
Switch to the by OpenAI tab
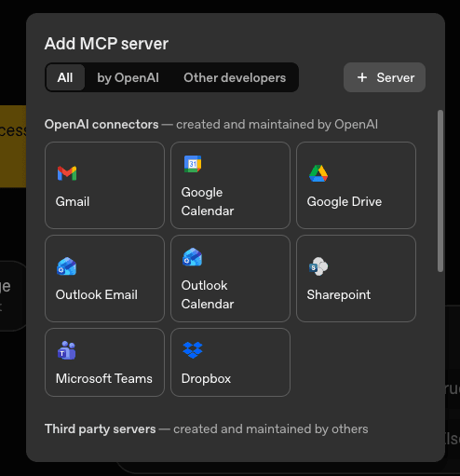click(x=128, y=77)
